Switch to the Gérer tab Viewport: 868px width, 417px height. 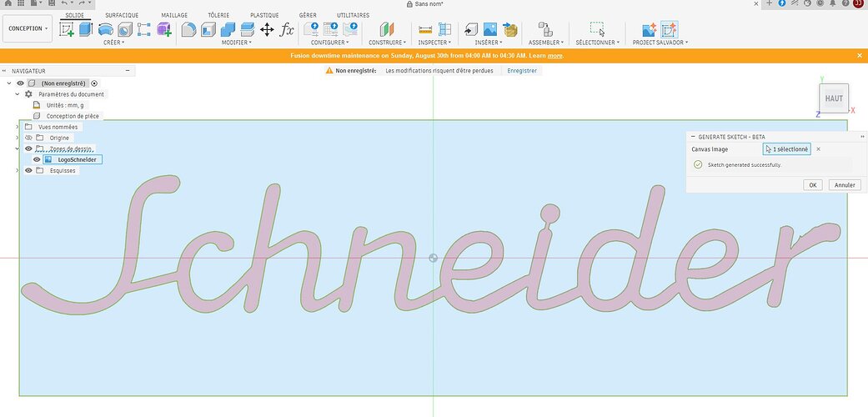(x=308, y=15)
